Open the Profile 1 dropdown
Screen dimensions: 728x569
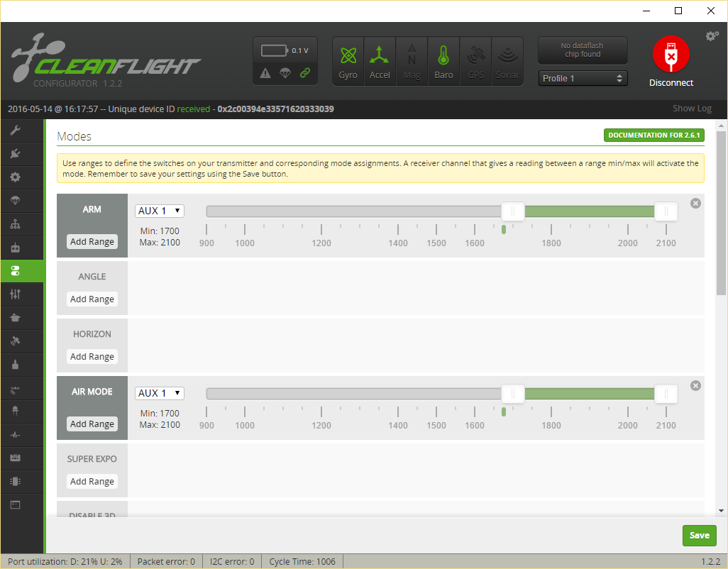coord(583,79)
